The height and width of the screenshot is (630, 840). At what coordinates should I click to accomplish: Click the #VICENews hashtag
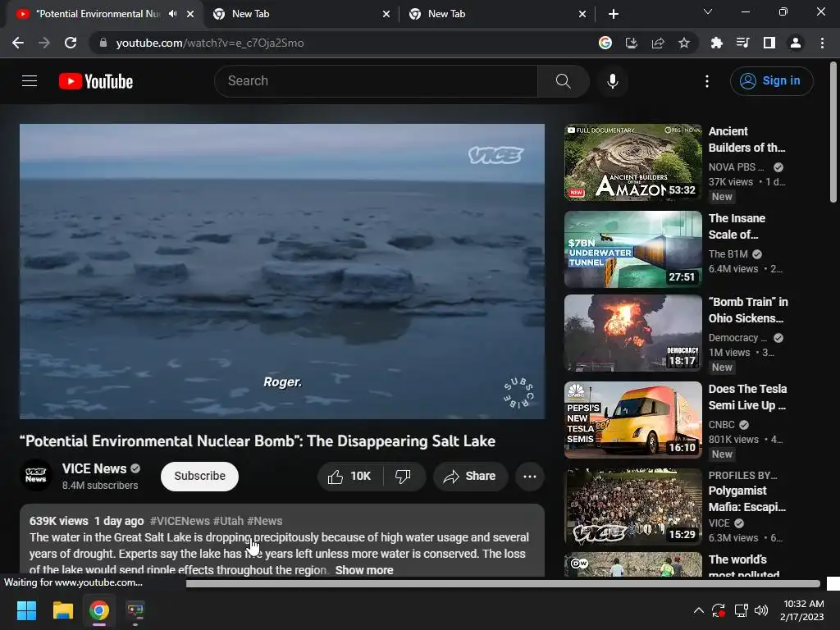point(180,521)
